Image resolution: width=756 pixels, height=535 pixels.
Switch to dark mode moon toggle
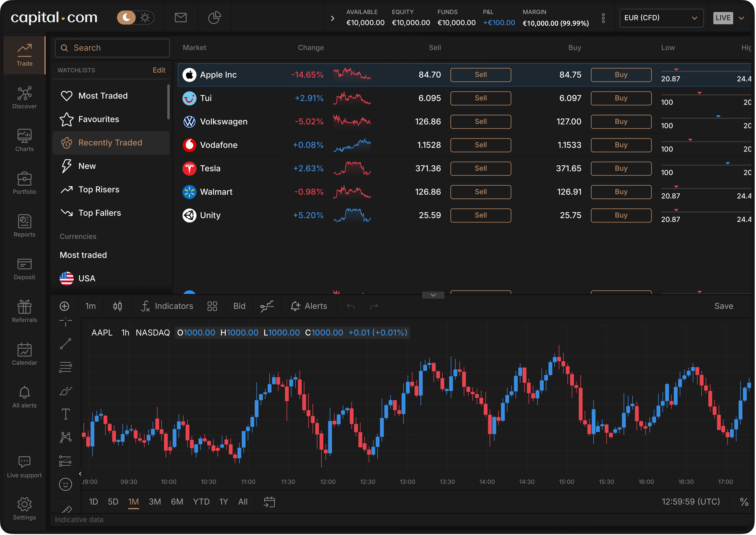[x=127, y=18]
